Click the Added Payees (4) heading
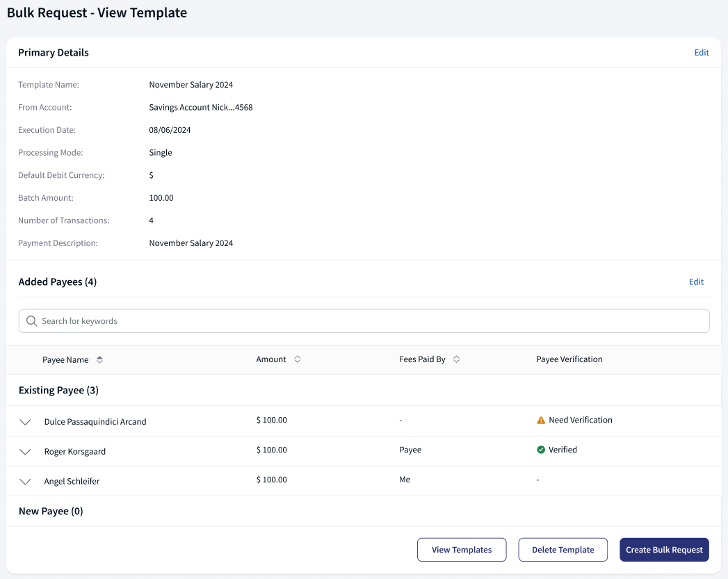This screenshot has height=579, width=728. point(58,282)
